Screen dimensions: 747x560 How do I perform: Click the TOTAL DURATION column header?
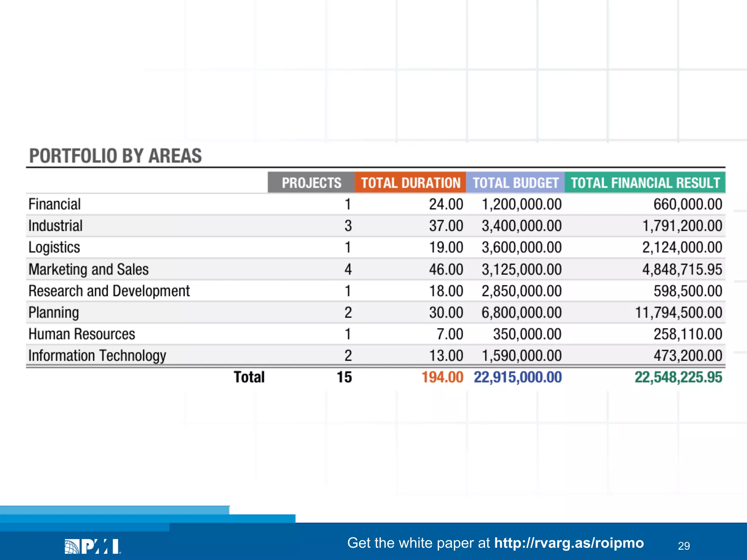click(410, 183)
